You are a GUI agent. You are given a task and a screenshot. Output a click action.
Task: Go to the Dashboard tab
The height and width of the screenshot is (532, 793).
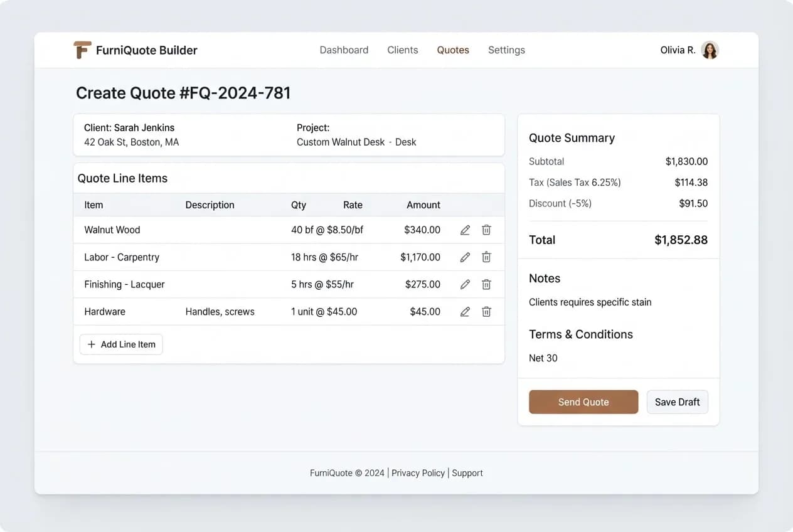coord(344,50)
